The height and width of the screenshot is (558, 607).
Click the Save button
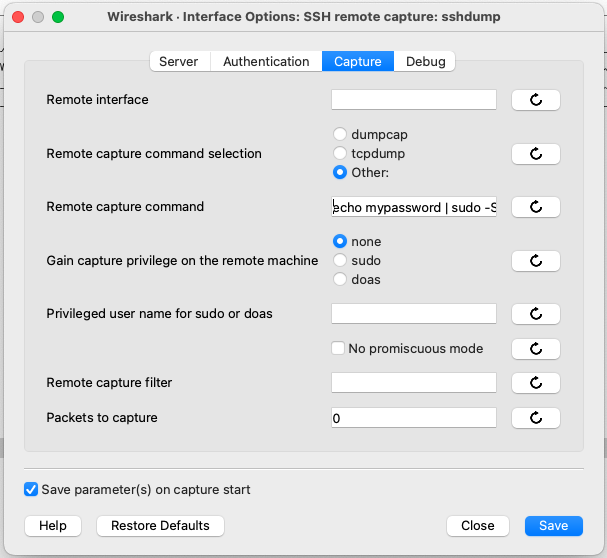tap(553, 525)
